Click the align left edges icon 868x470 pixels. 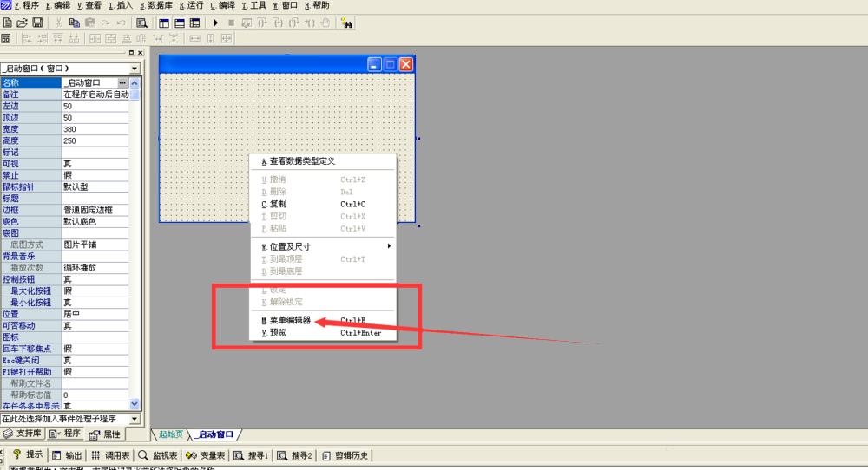(x=27, y=38)
